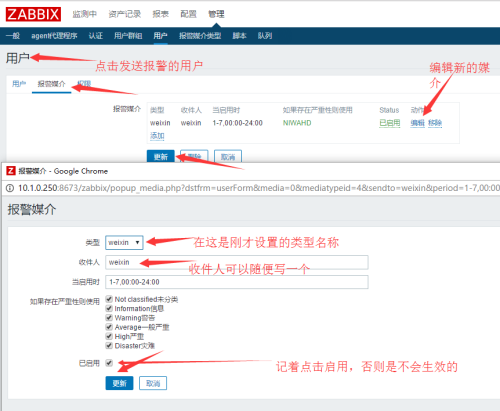Click 取消 button on user page
Image resolution: width=500 pixels, height=411 pixels.
tap(228, 156)
